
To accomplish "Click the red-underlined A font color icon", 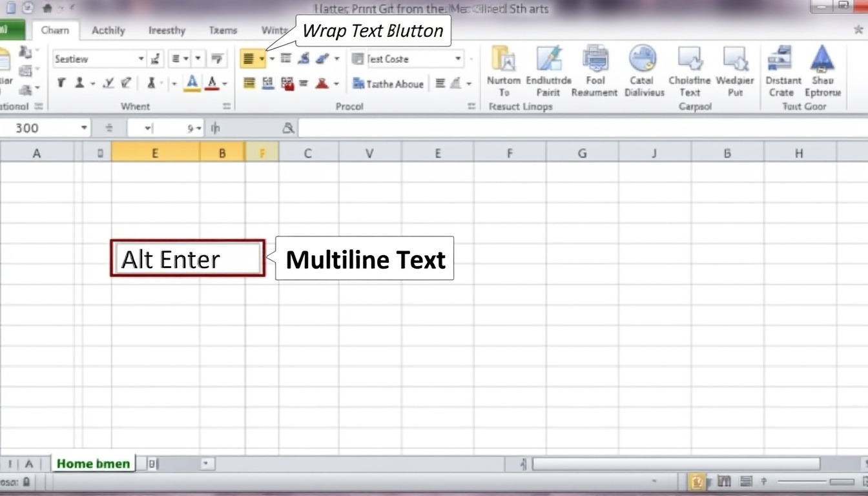I will tap(212, 83).
